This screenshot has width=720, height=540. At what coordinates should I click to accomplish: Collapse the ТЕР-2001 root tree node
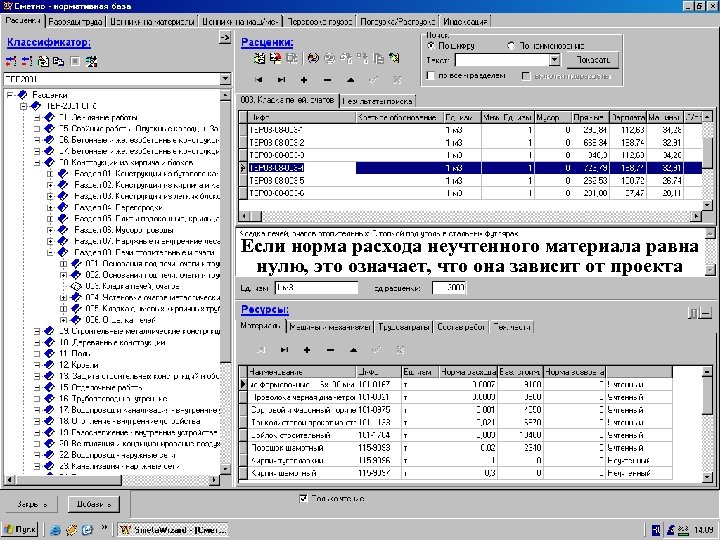(23, 106)
